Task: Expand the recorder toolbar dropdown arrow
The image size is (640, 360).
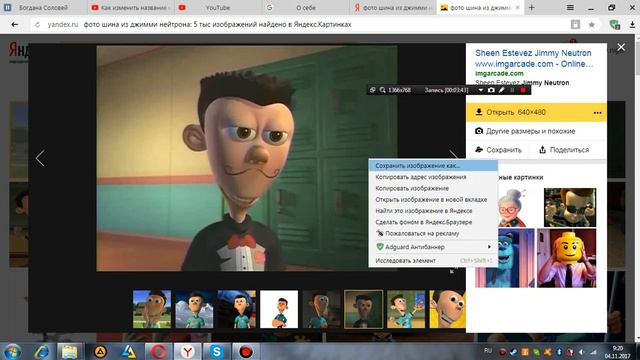Action: point(481,90)
